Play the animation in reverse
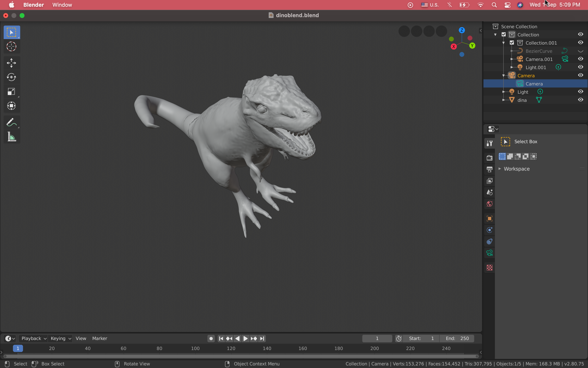Screen dimensions: 588x368 pos(237,338)
